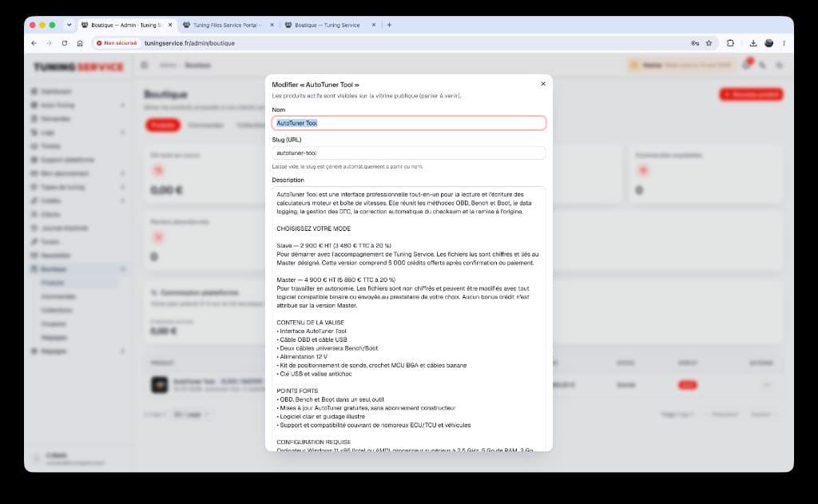
Task: Click the 'CONTENU DE LA VALISE' heading
Action: coord(311,323)
